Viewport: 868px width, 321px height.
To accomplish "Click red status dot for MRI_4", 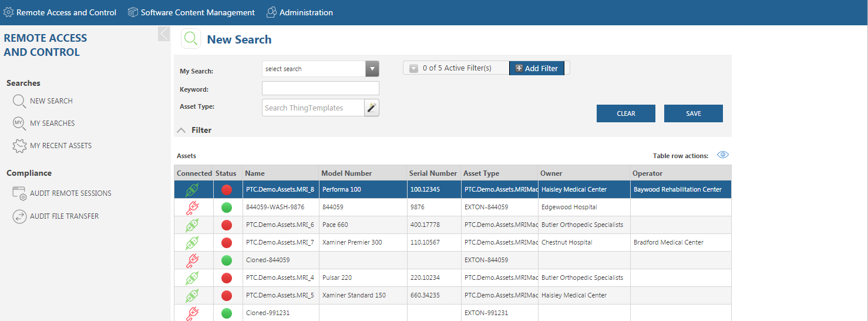I will click(x=227, y=278).
